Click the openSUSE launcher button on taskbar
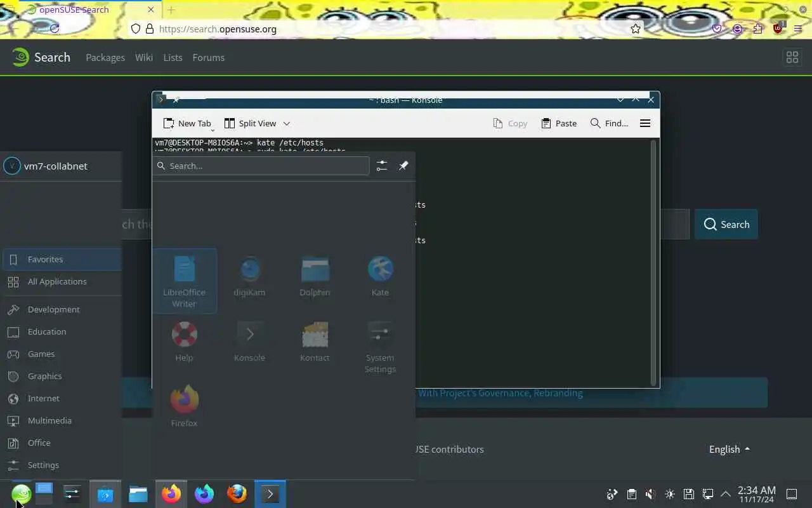The height and width of the screenshot is (508, 812). 21,494
